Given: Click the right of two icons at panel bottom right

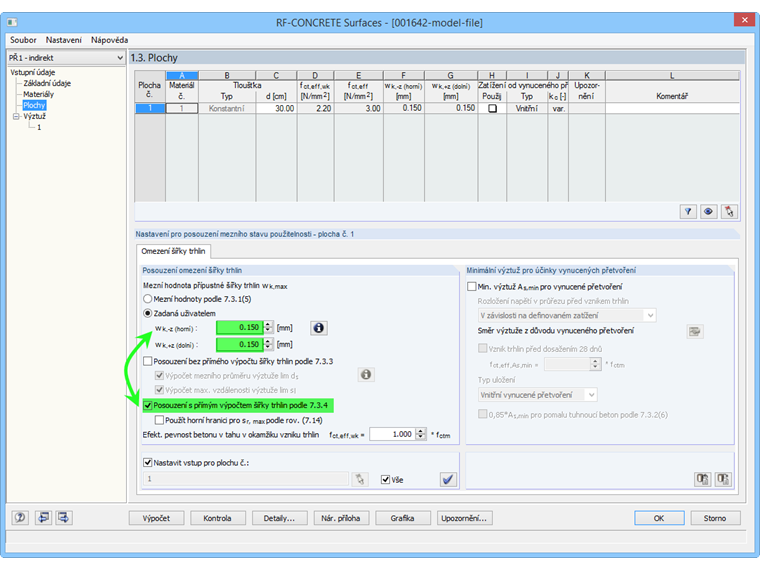Looking at the screenshot, I should coord(723,479).
